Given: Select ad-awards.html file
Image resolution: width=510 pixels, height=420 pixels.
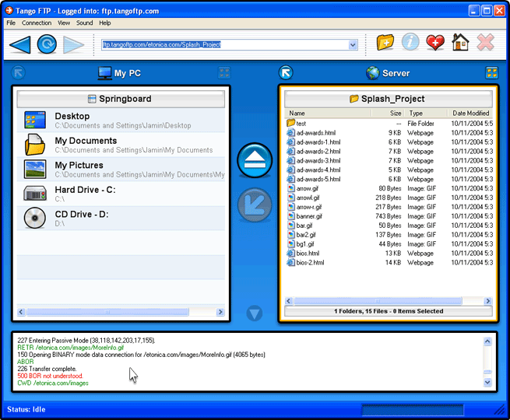Looking at the screenshot, I should [x=389, y=133].
